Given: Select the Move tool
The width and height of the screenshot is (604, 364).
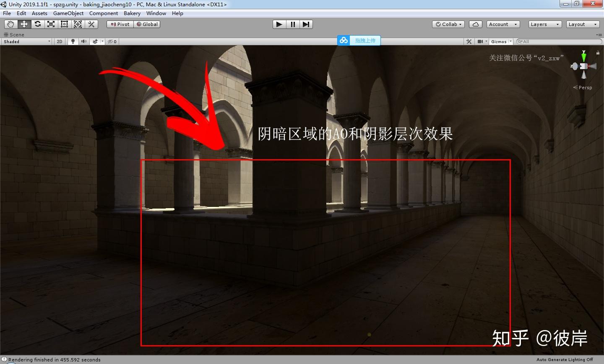Looking at the screenshot, I should (x=24, y=24).
